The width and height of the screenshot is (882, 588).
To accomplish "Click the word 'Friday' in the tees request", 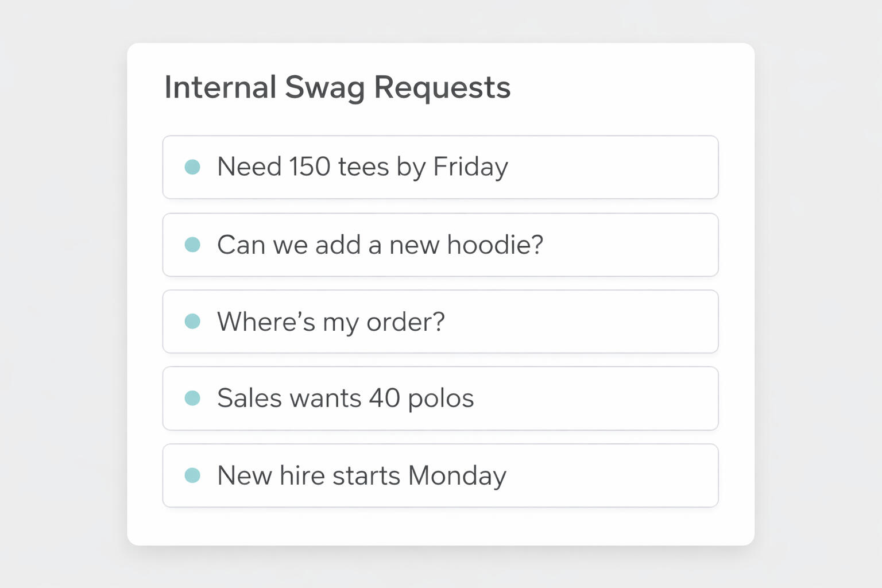I will click(470, 167).
